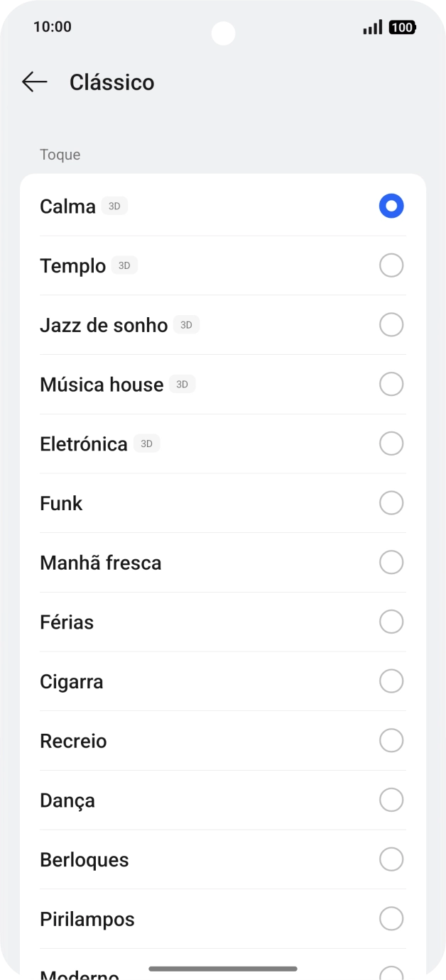Tap the back arrow to exit Clássico

pyautogui.click(x=33, y=82)
